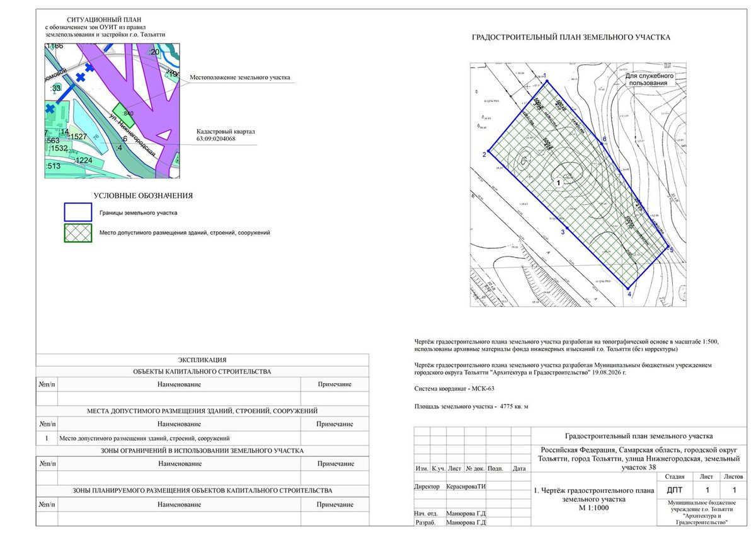756x535 pixels.
Task: Click the cadastral number '63:09:0204068'
Action: [216, 139]
